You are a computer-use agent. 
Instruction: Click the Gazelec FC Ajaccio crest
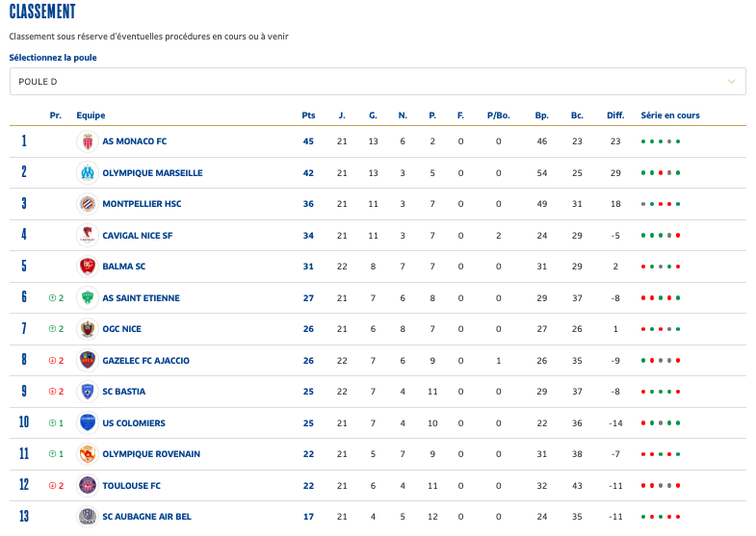(88, 361)
